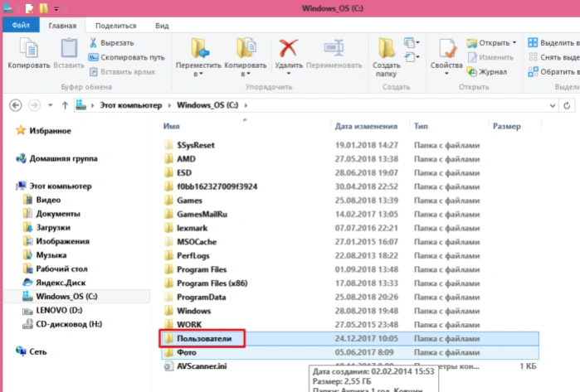580x392 pixels.
Task: Select the Windows folder row
Action: (x=350, y=311)
